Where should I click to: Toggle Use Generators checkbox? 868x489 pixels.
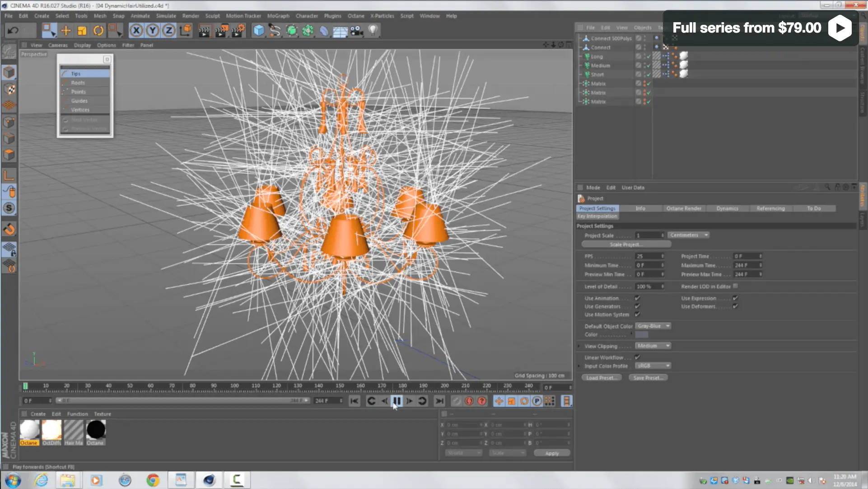click(637, 306)
